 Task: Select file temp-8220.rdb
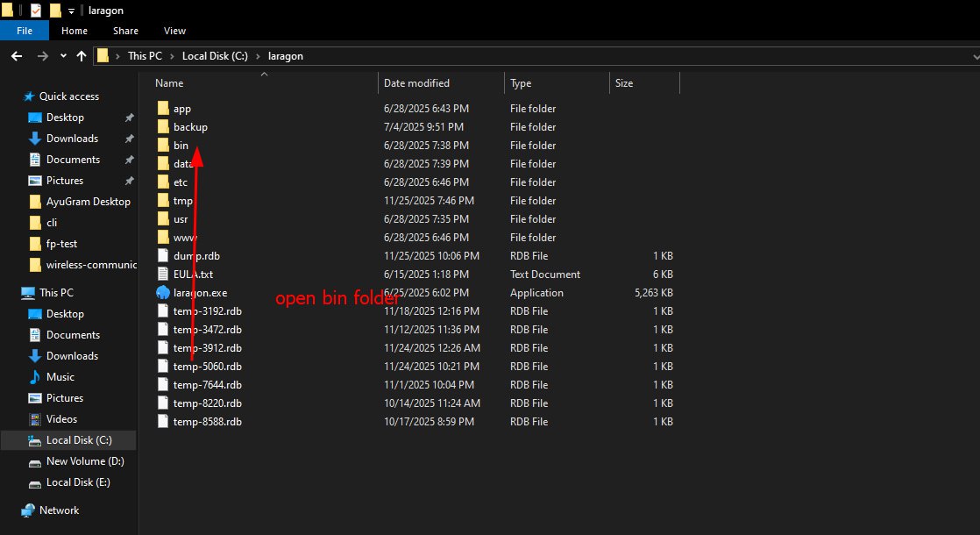[208, 403]
